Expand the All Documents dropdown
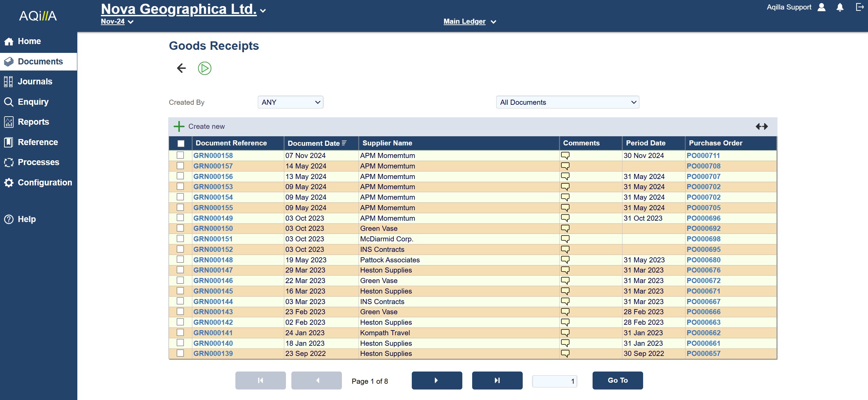The width and height of the screenshot is (868, 400). tap(567, 102)
